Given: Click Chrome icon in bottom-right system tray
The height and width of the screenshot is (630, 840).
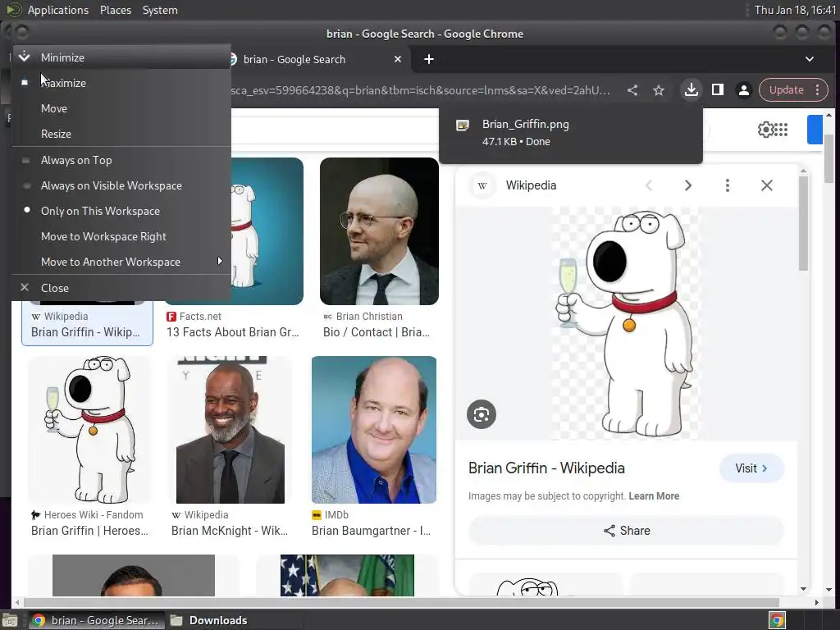Looking at the screenshot, I should tap(777, 620).
